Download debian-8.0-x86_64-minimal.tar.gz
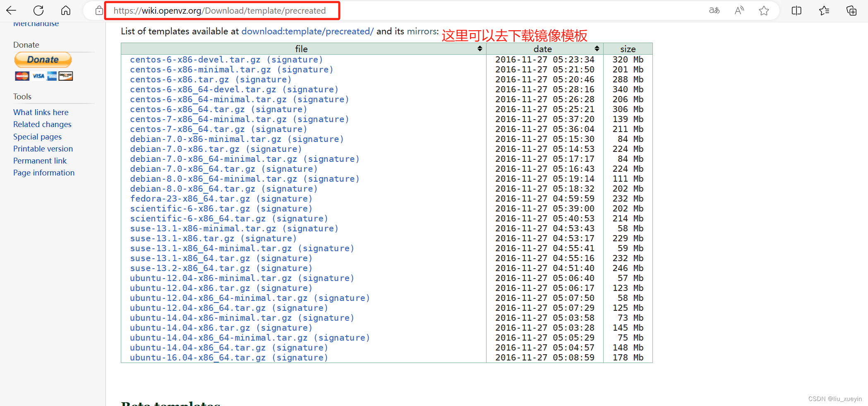 pyautogui.click(x=213, y=179)
